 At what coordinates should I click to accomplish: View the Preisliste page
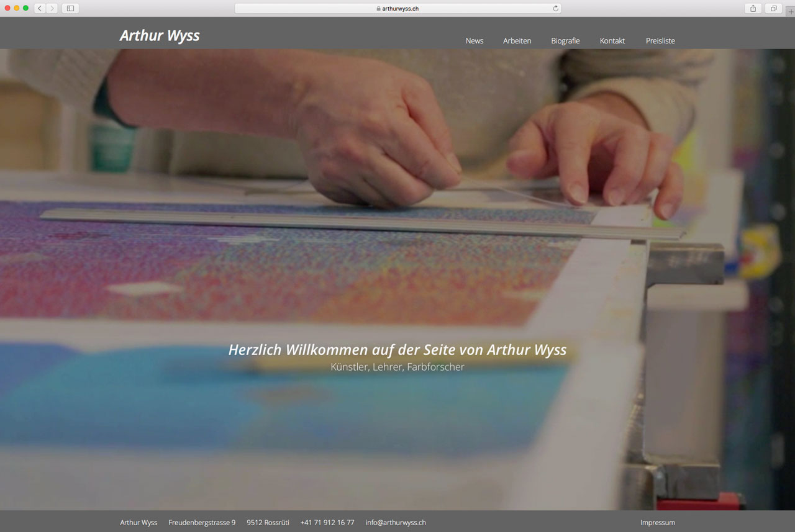(660, 41)
